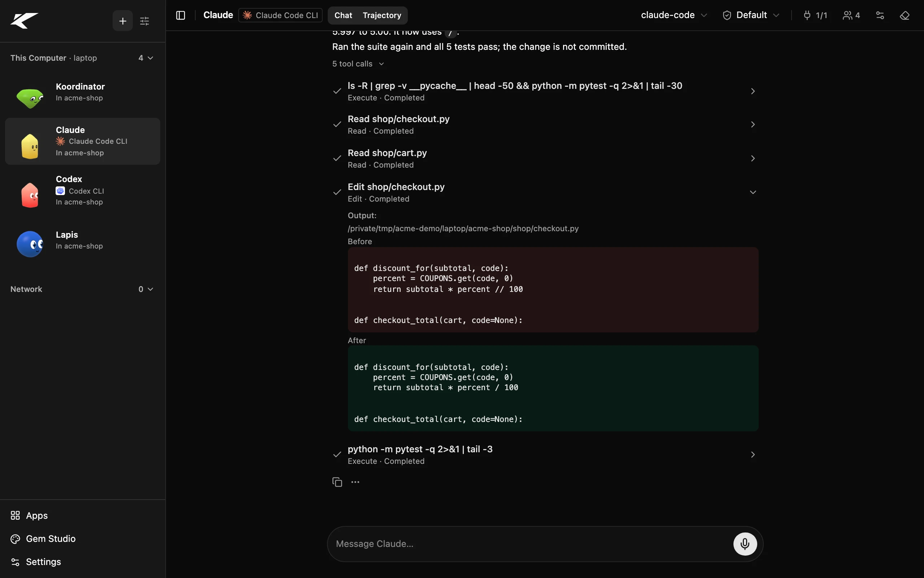Click the eraser clear chat icon
This screenshot has width=924, height=578.
tap(905, 15)
